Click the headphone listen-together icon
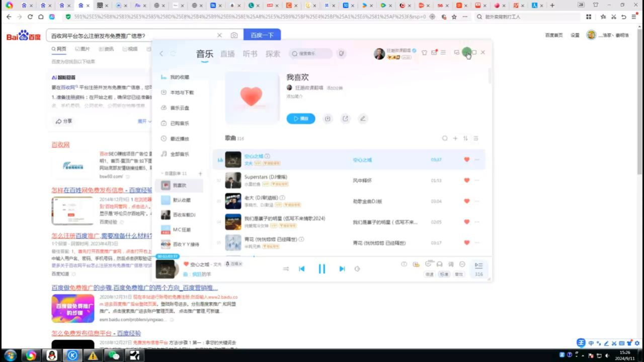Image resolution: width=644 pixels, height=362 pixels. click(x=439, y=264)
